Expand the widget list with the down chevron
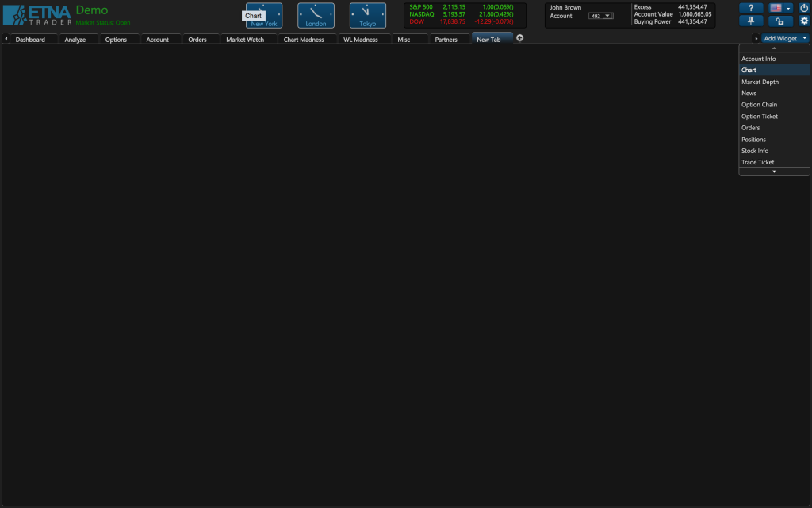 point(773,171)
